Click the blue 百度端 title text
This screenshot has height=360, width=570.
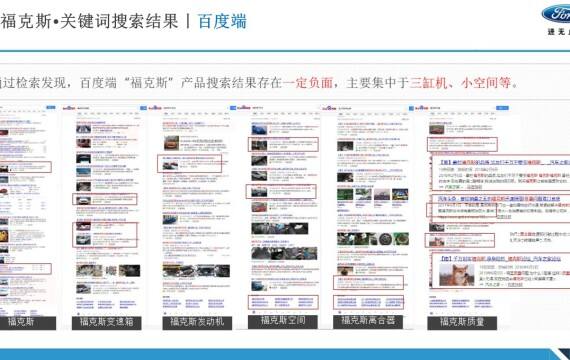coord(222,21)
